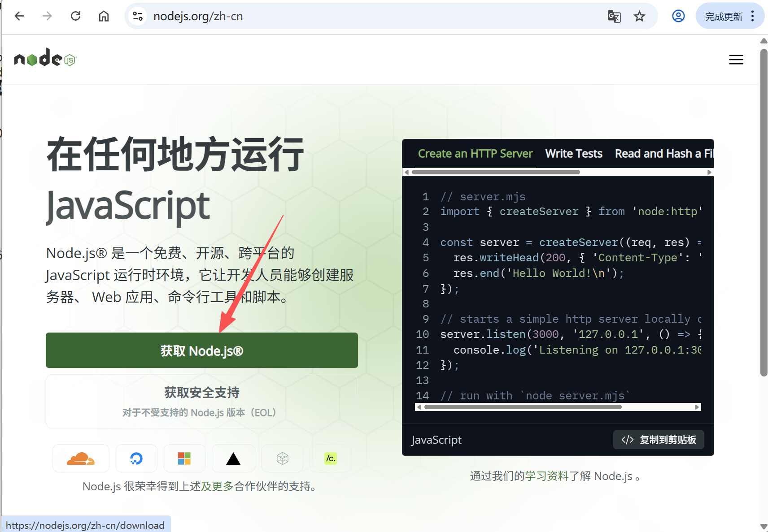Switch to the Write Tests tab
The height and width of the screenshot is (532, 768).
pyautogui.click(x=574, y=154)
